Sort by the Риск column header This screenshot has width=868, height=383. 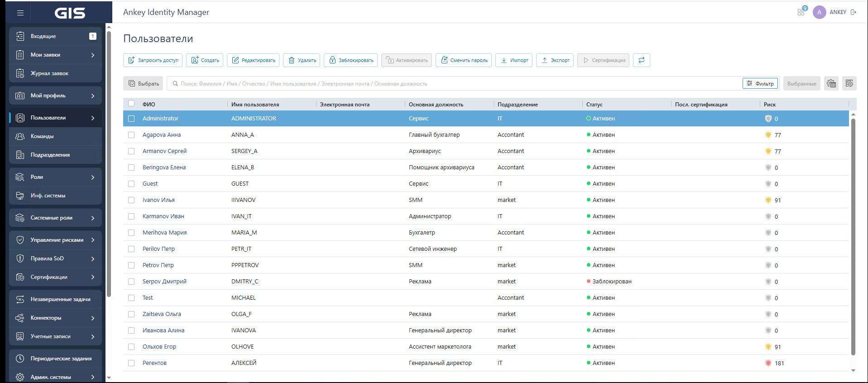coord(770,104)
